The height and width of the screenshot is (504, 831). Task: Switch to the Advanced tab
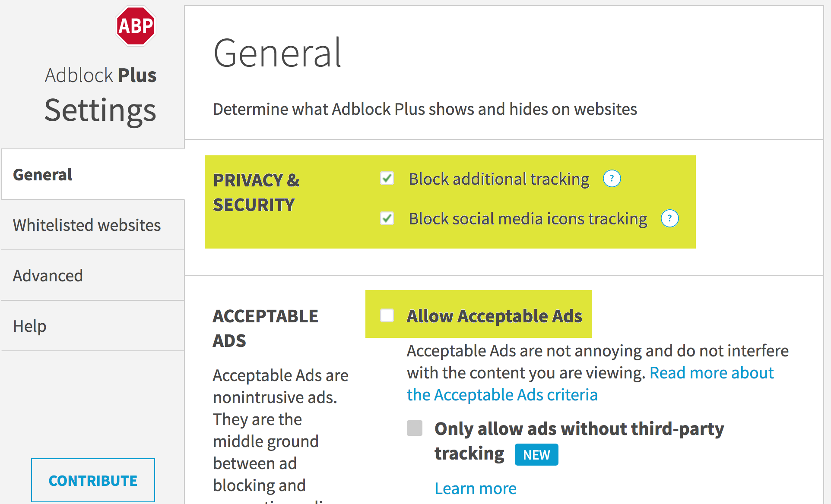[48, 276]
